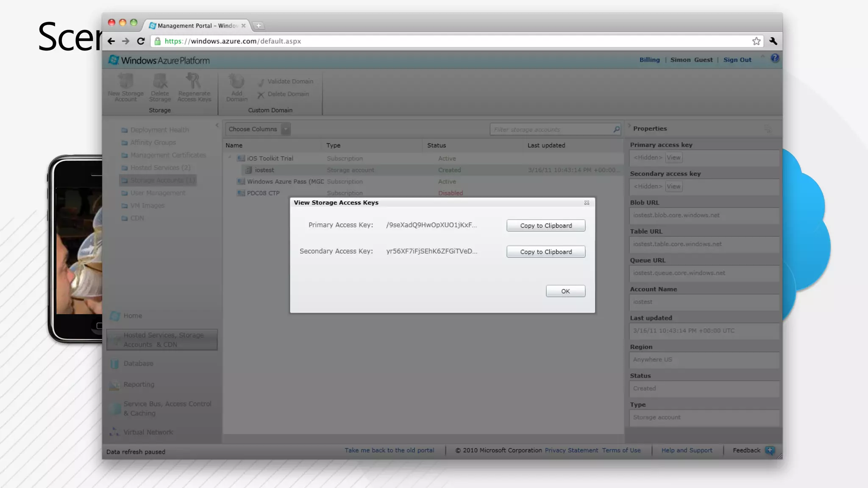The height and width of the screenshot is (488, 868).
Task: Select the iostest storage account row
Action: (423, 170)
